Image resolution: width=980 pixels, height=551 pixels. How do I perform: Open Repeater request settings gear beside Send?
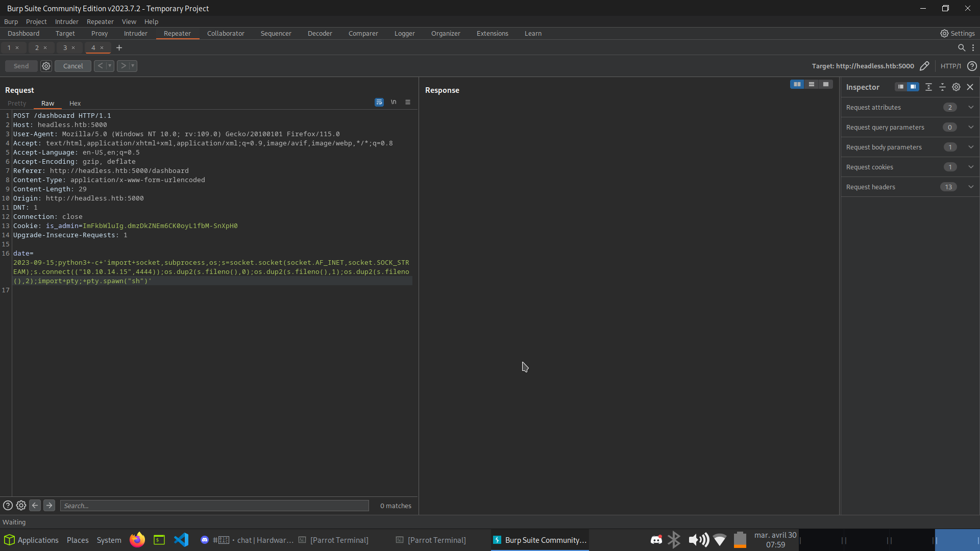[x=46, y=66]
